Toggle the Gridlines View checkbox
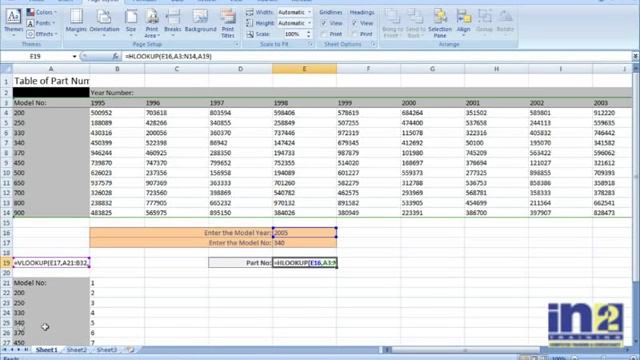 click(x=324, y=23)
